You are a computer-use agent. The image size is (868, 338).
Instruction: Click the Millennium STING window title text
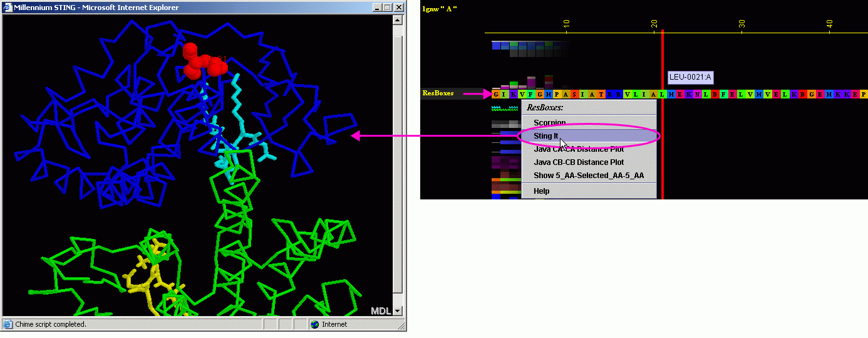pyautogui.click(x=96, y=8)
